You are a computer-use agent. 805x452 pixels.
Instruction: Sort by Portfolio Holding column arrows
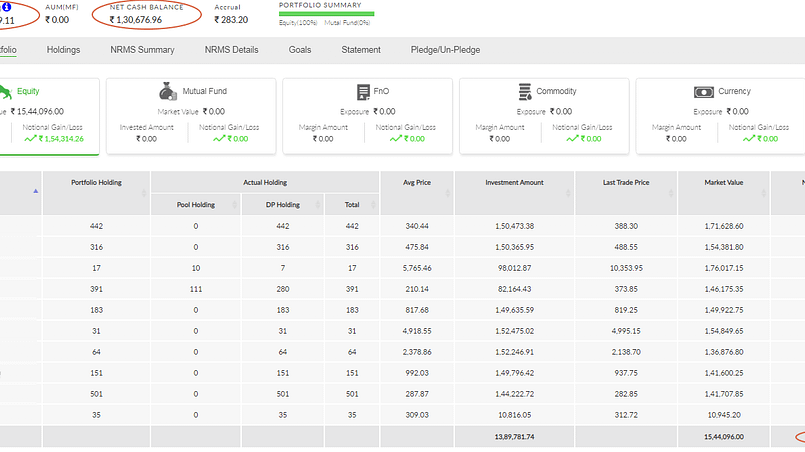click(144, 193)
